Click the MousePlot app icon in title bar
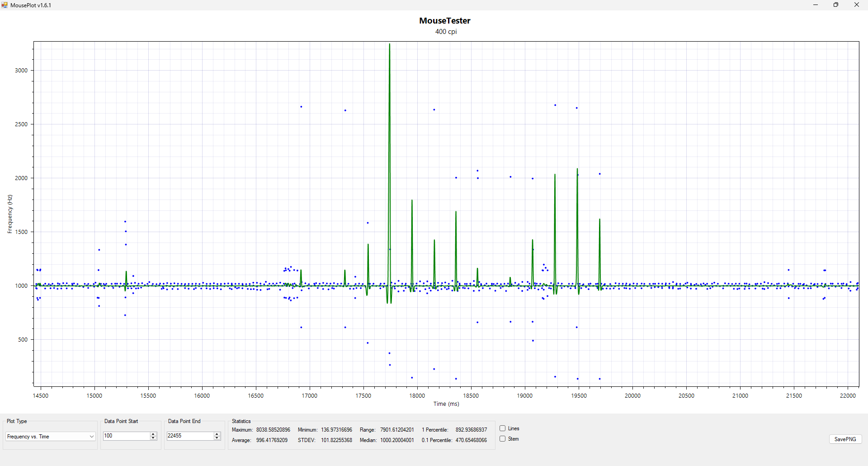Viewport: 868px width, 466px height. coord(5,5)
